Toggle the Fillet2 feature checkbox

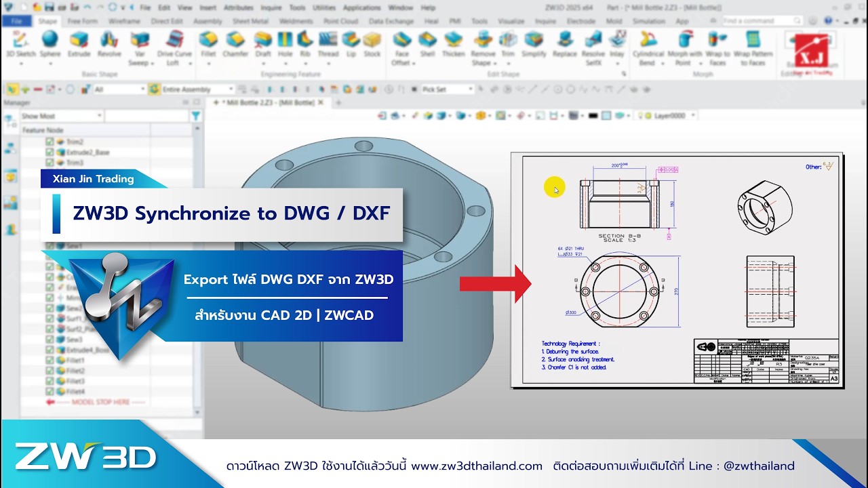click(50, 371)
